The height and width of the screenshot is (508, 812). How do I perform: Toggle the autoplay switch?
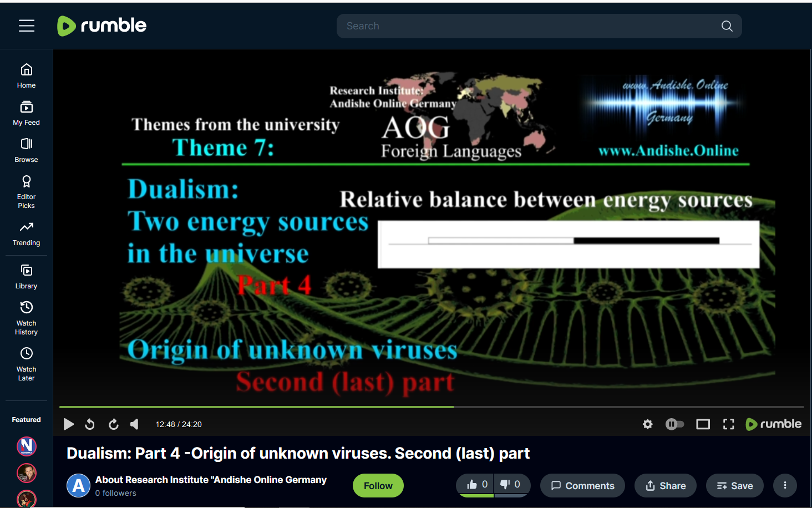tap(674, 424)
